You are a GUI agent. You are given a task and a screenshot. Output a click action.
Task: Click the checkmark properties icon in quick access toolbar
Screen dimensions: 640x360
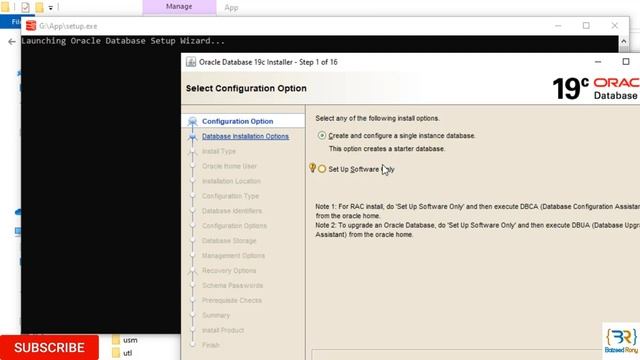pyautogui.click(x=25, y=7)
